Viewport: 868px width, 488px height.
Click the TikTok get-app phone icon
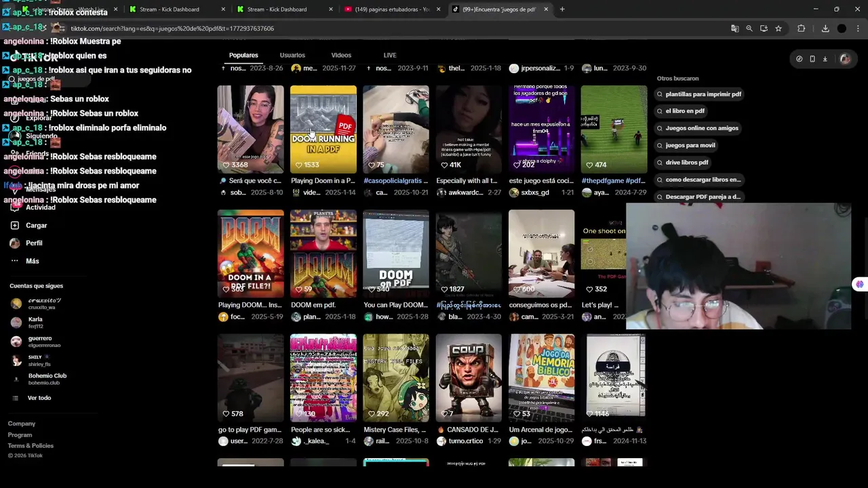[812, 59]
